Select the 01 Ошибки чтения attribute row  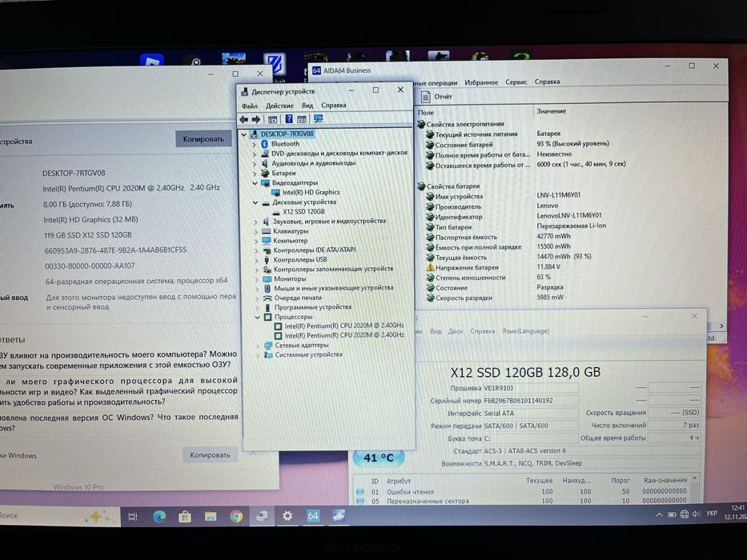pyautogui.click(x=522, y=491)
